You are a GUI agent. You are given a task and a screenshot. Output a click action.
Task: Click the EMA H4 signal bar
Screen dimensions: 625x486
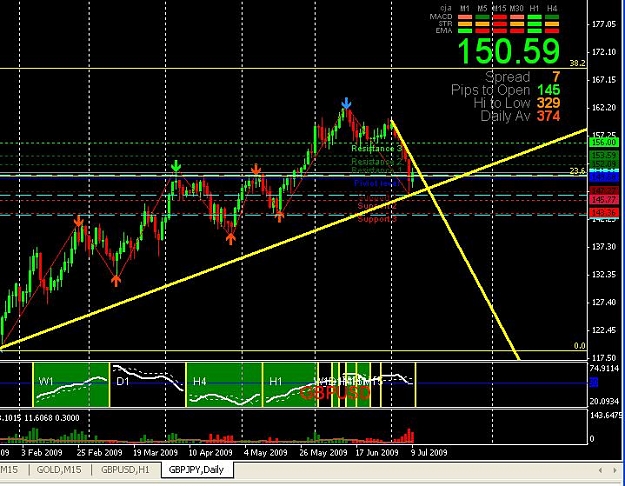(x=552, y=31)
